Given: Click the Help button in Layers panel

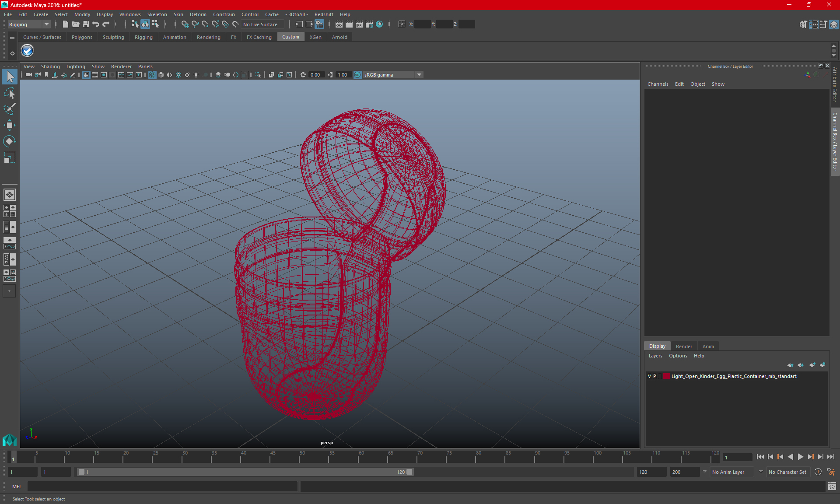Looking at the screenshot, I should (699, 356).
